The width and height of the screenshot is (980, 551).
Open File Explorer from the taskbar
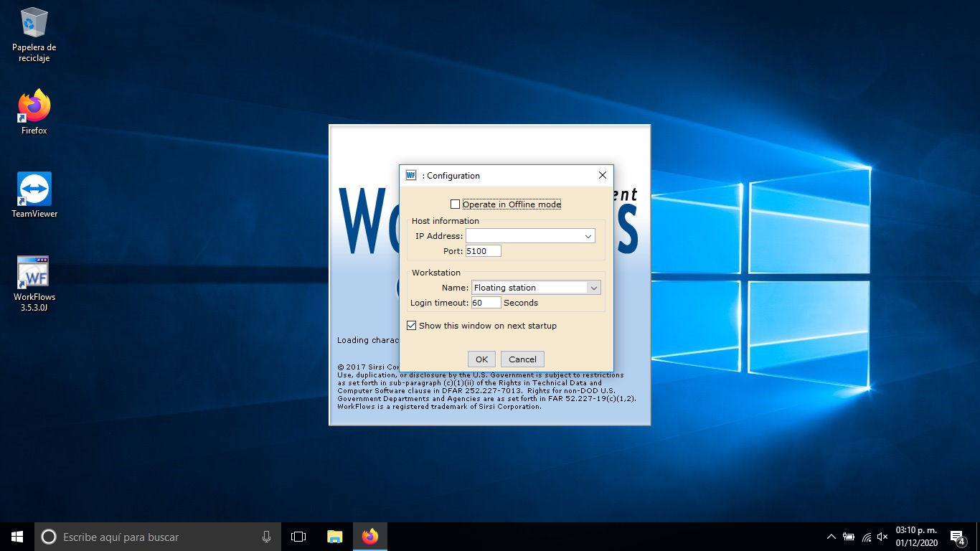coord(334,537)
